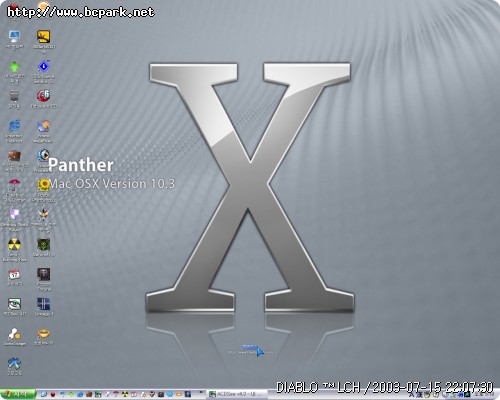This screenshot has width=500, height=400.
Task: Click the red umbrella quick launch icon
Action: [x=116, y=394]
